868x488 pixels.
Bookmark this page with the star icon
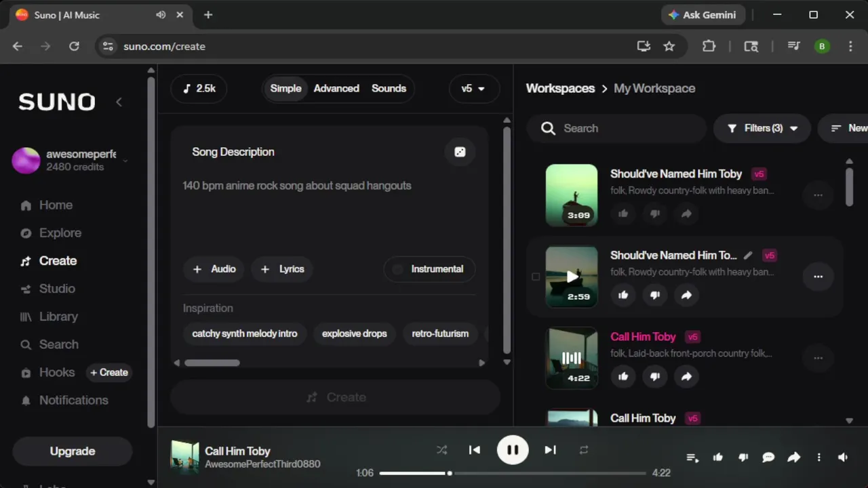[669, 46]
